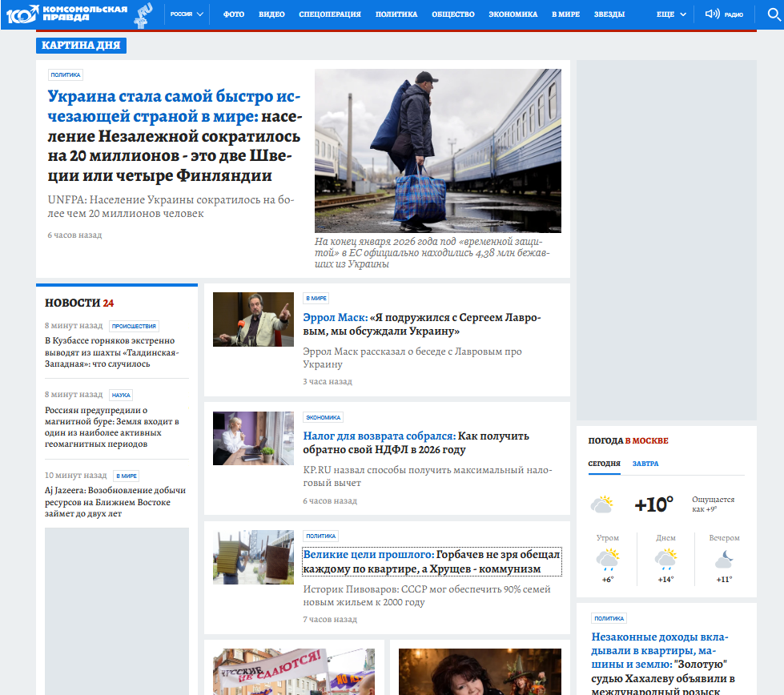Click the RU anniversary badge icon

click(x=144, y=14)
